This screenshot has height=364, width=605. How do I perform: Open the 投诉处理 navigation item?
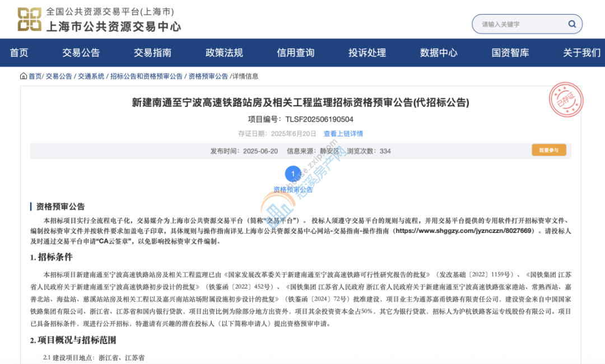click(367, 53)
